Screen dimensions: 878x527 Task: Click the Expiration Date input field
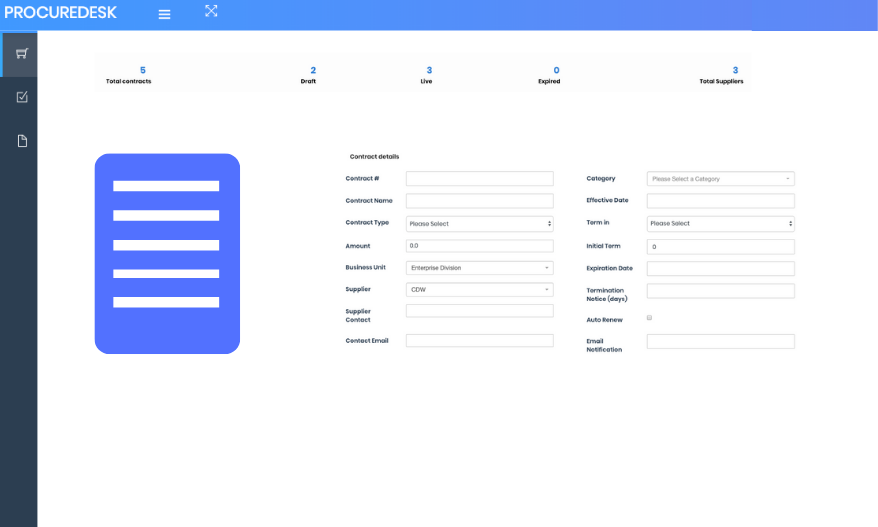(721, 268)
